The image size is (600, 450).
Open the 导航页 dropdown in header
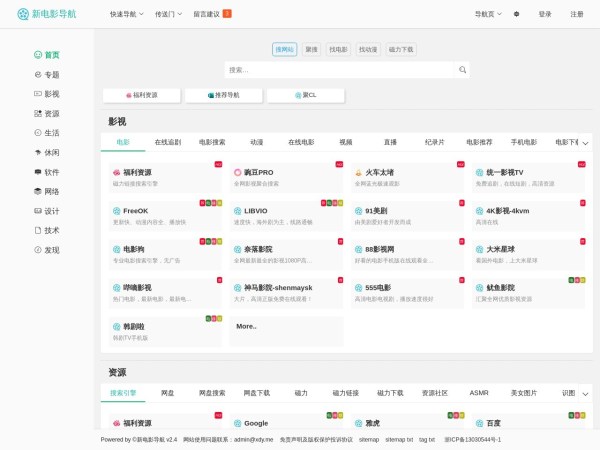tap(487, 14)
